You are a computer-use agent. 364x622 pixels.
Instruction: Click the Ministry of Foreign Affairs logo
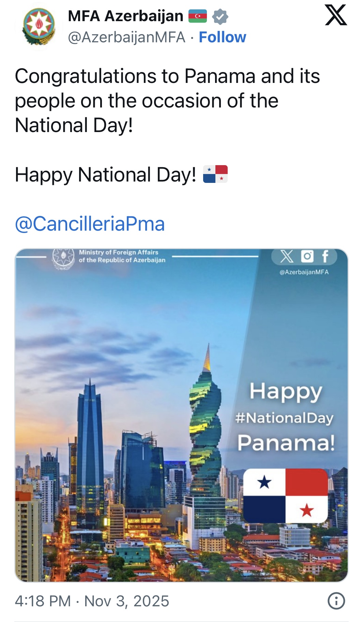(x=63, y=258)
